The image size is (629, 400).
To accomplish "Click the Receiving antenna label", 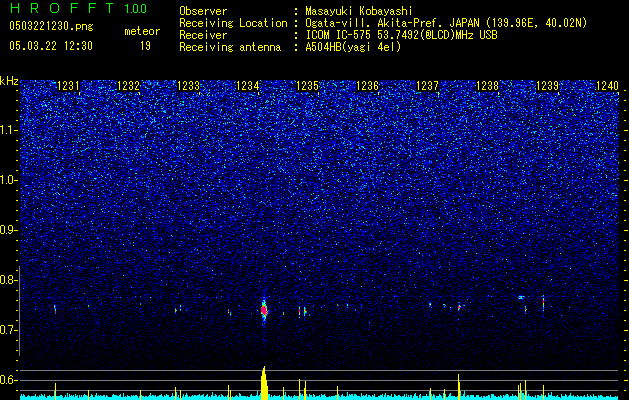I will [230, 47].
